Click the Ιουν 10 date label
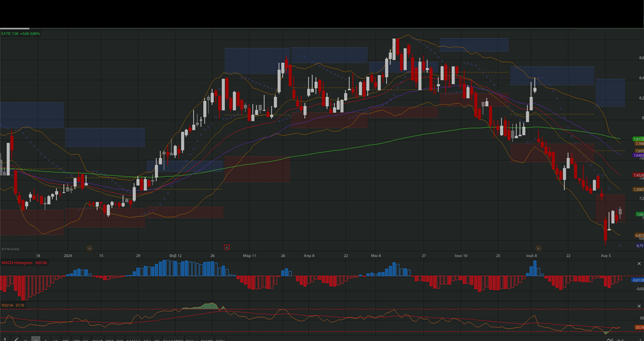Image resolution: width=644 pixels, height=341 pixels. [x=461, y=256]
